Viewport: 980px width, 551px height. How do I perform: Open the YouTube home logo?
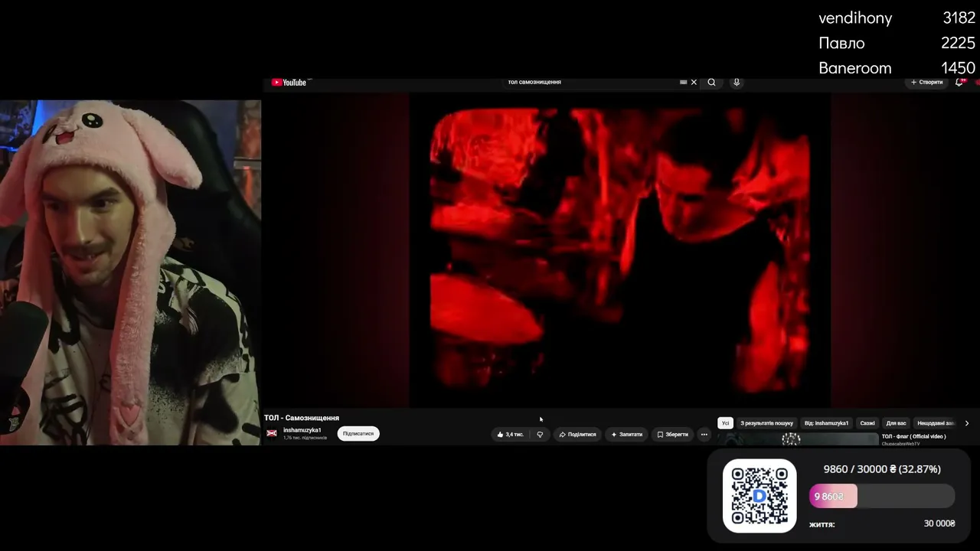pyautogui.click(x=289, y=83)
